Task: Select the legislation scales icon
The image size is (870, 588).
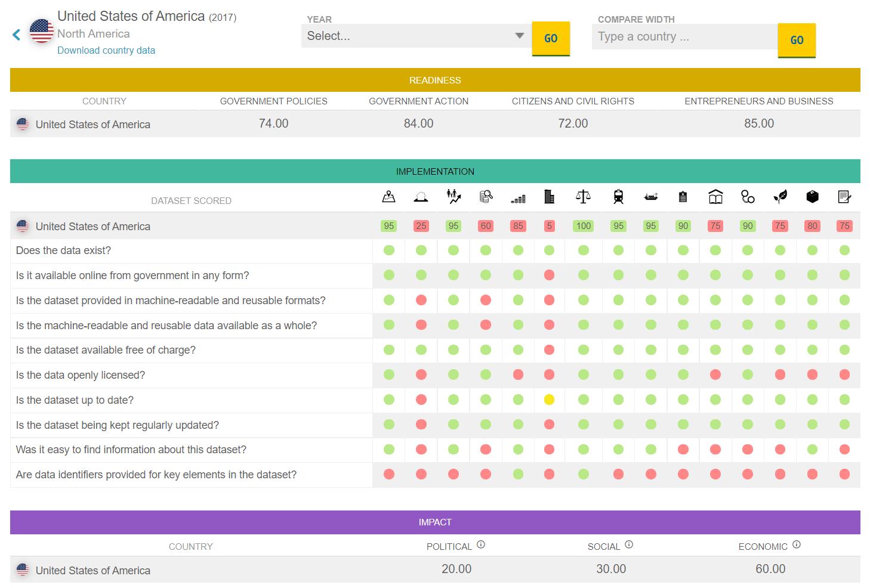Action: tap(583, 196)
